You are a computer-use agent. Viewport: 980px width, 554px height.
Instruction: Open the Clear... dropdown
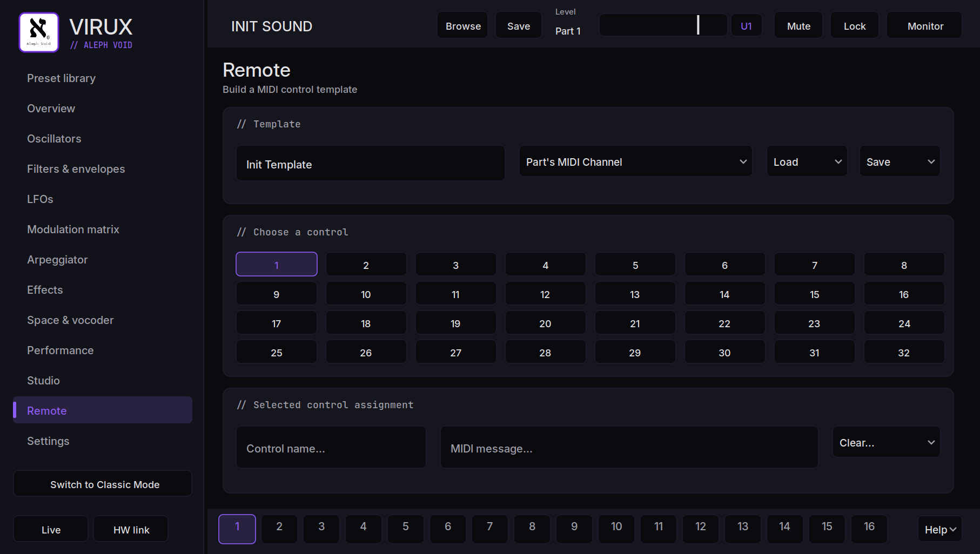887,442
